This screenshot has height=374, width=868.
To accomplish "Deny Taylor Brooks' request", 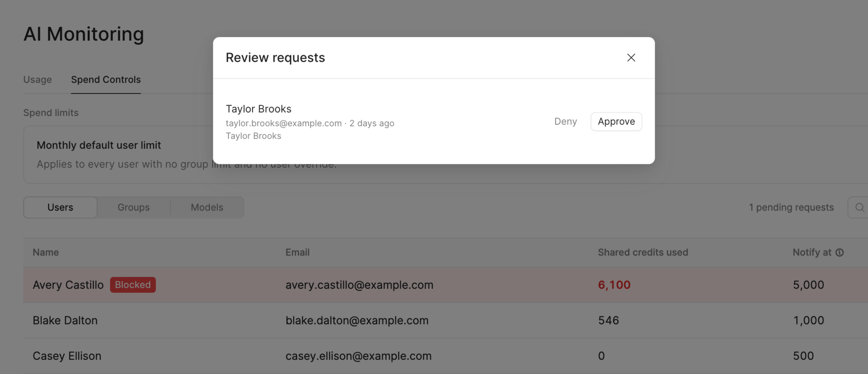I will point(566,121).
